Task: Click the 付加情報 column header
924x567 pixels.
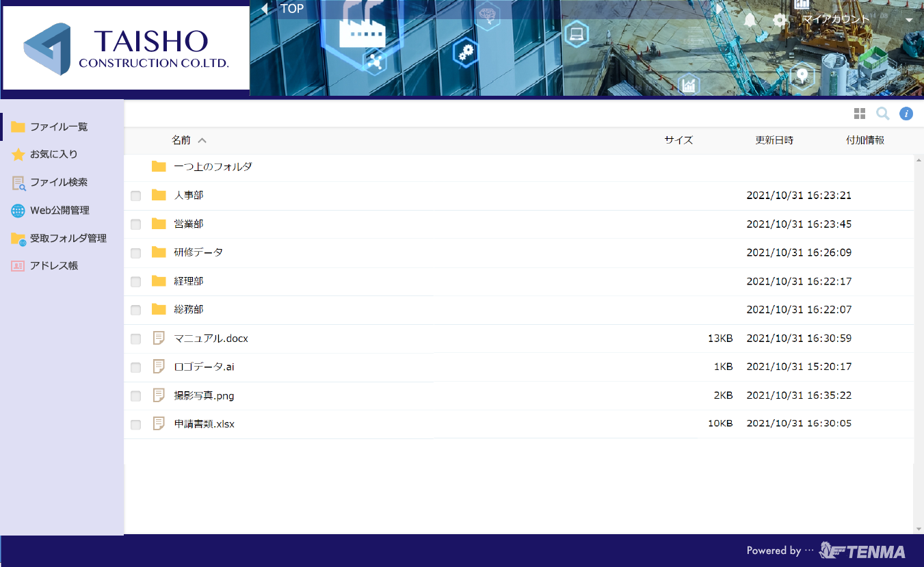Action: [x=865, y=140]
